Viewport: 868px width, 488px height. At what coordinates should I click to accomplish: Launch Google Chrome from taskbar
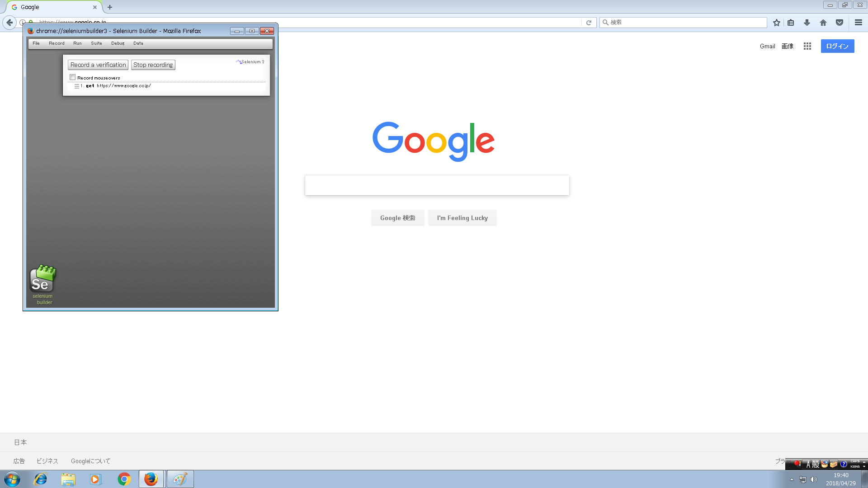click(124, 479)
